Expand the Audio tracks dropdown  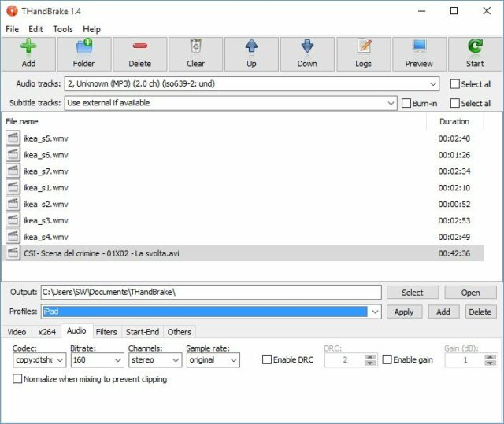point(433,84)
